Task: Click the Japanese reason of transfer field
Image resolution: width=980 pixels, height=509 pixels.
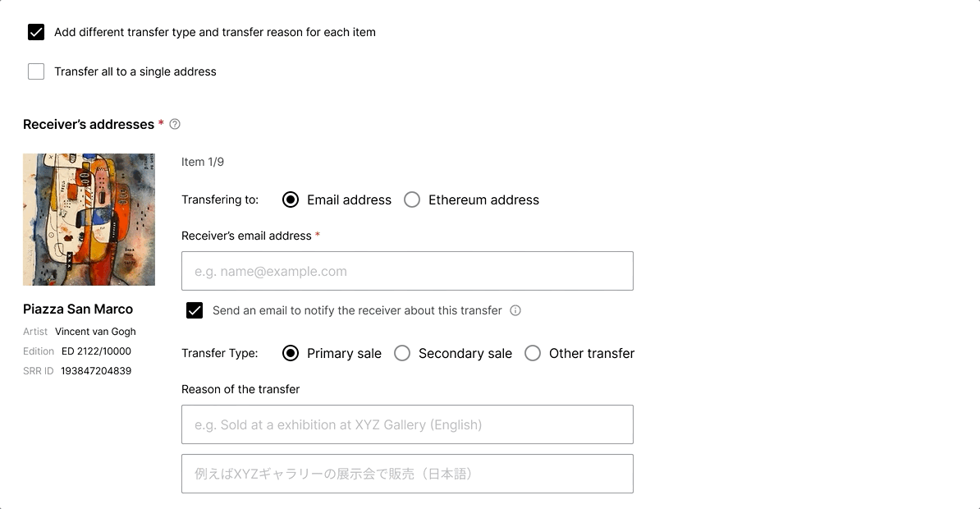Action: 407,474
